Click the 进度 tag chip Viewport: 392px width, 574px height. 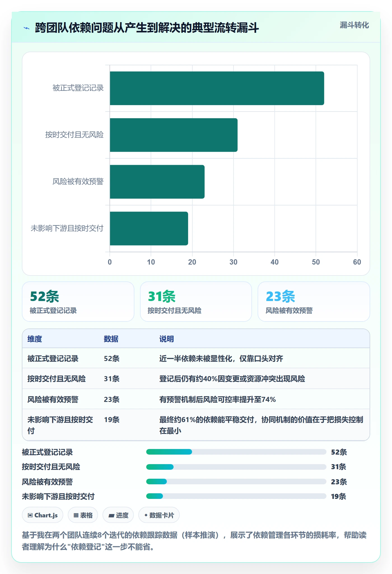[118, 515]
